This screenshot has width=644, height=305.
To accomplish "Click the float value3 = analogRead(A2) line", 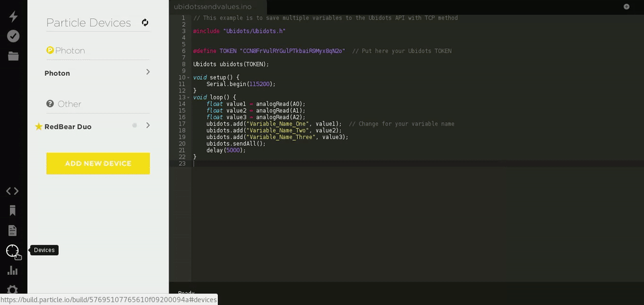I will [256, 117].
